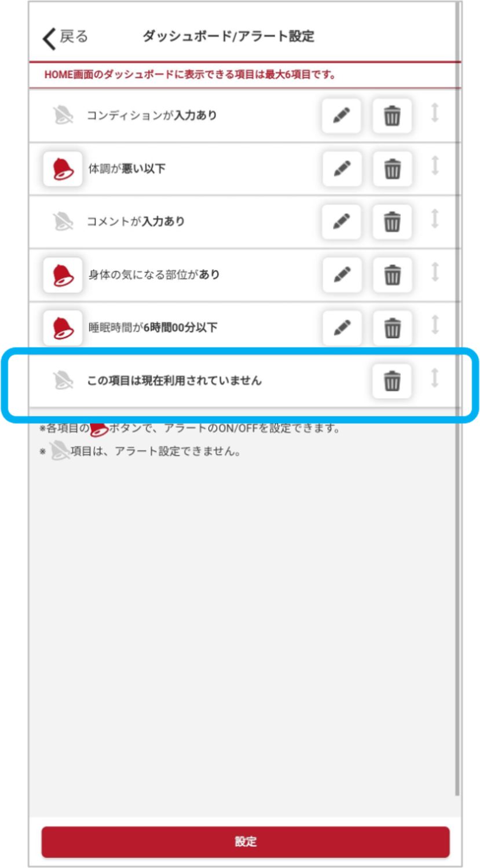Edit the 体調が悪い以下 alert
The width and height of the screenshot is (480, 868).
tap(341, 169)
